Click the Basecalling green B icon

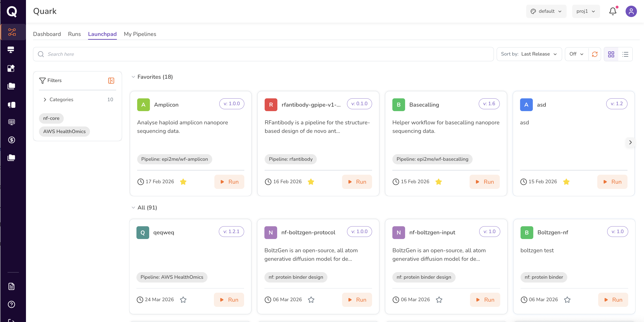[398, 105]
